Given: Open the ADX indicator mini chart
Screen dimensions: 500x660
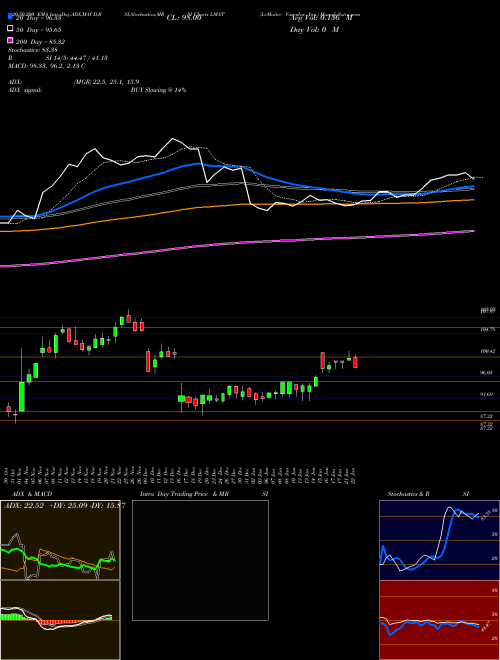Looking at the screenshot, I should click(60, 540).
